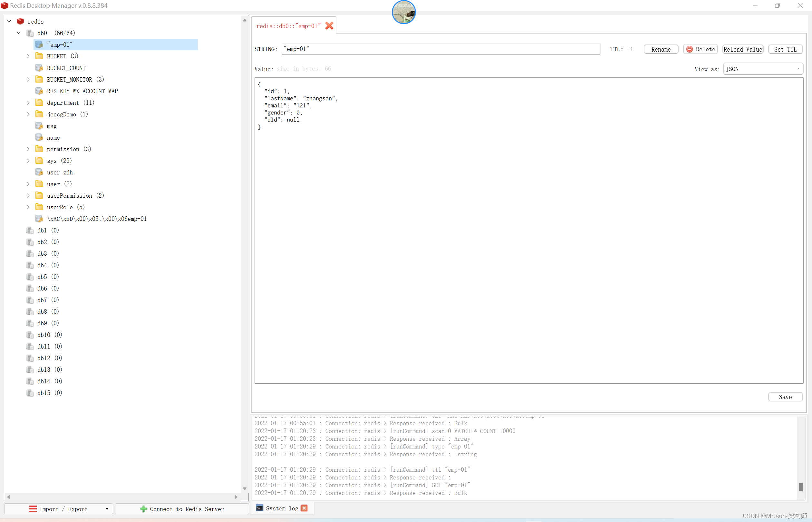Click the red Import / Export list icon
This screenshot has width=812, height=522.
point(33,509)
